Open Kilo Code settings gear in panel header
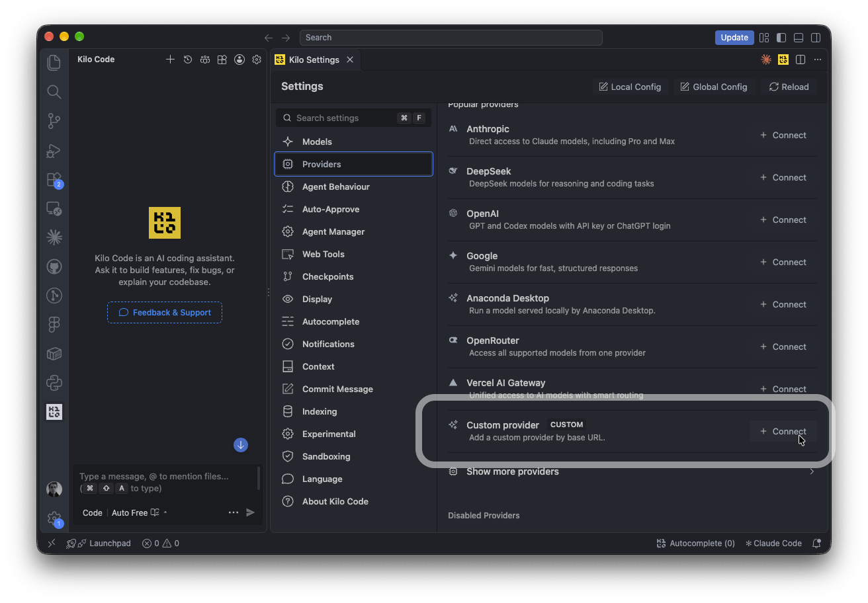The width and height of the screenshot is (868, 603). (x=257, y=60)
